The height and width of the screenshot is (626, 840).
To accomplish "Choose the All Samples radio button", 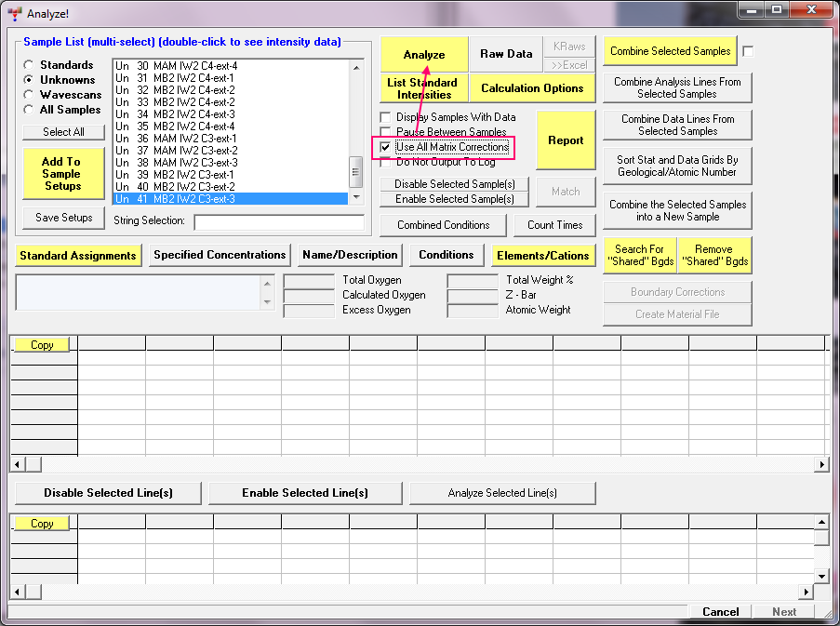I will point(30,110).
